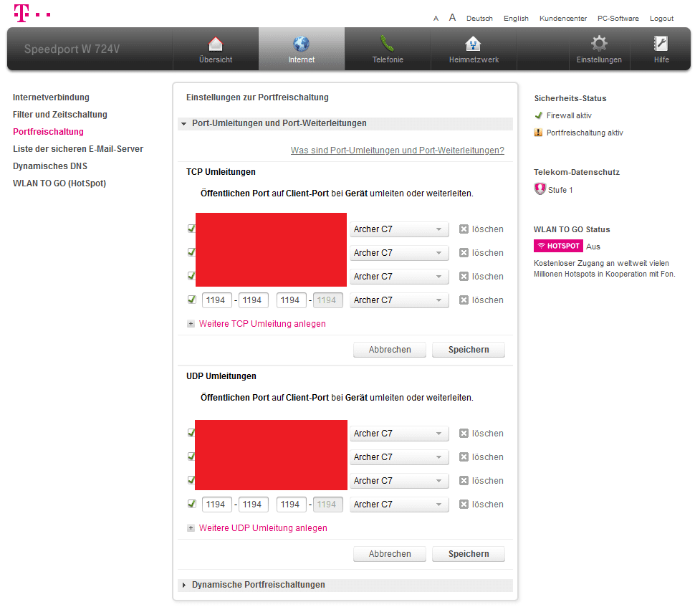
Task: Click first client port field of TCP 1194 rule
Action: pos(292,300)
